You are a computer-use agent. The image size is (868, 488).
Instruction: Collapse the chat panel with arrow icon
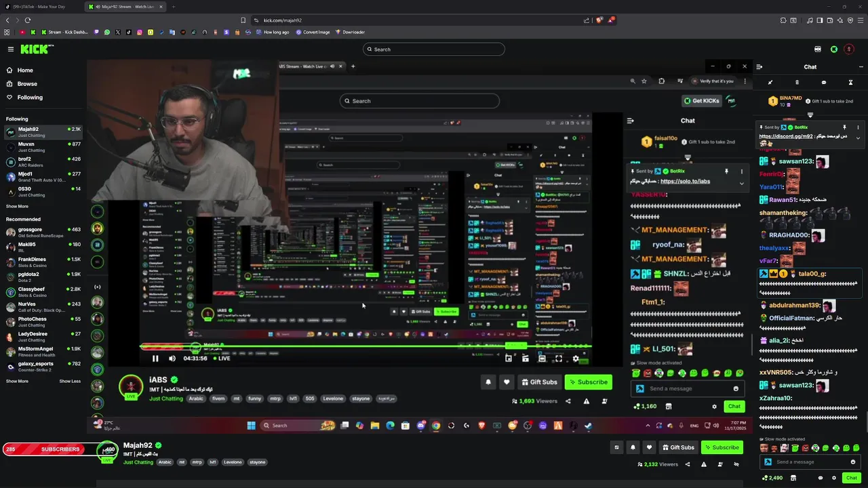click(x=759, y=66)
